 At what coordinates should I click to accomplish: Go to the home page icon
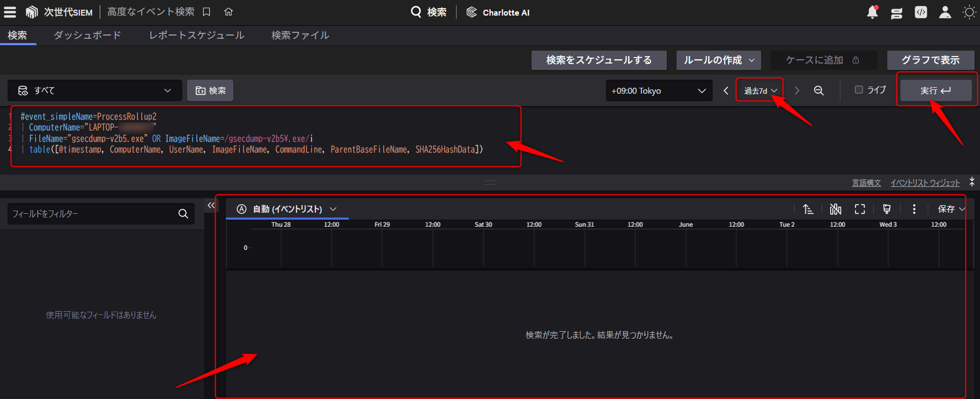(229, 12)
